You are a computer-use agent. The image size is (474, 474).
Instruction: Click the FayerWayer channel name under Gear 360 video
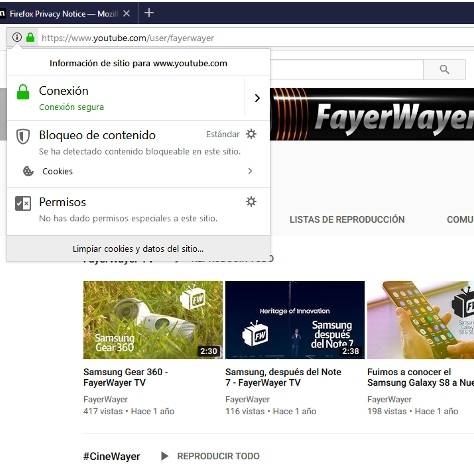pos(105,399)
